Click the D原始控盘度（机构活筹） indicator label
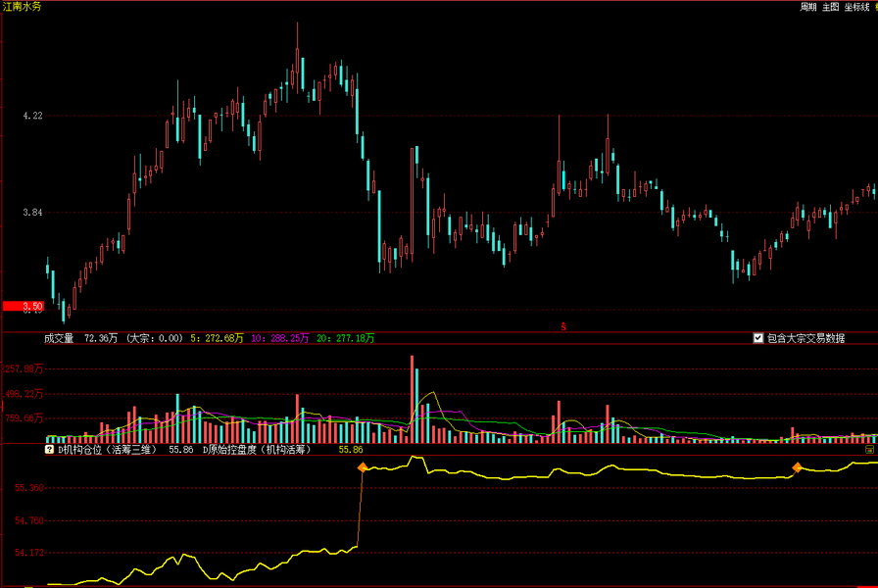The width and height of the screenshot is (878, 588). coord(257,450)
